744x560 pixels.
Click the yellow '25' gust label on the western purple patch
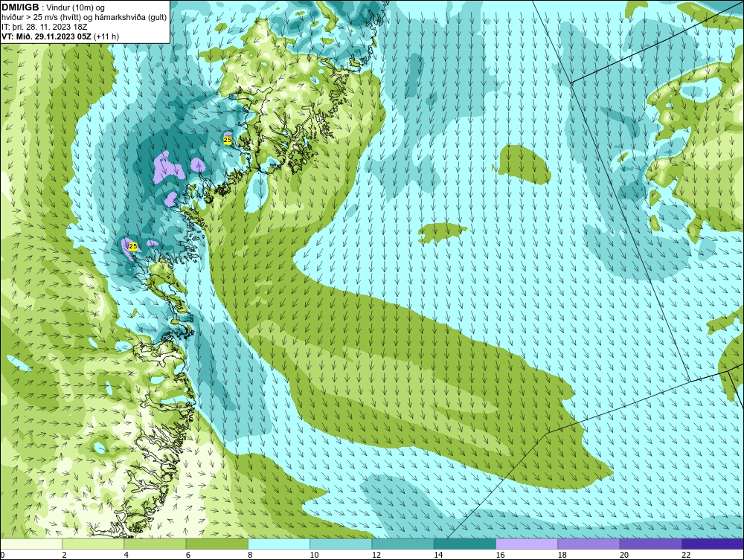click(x=133, y=246)
